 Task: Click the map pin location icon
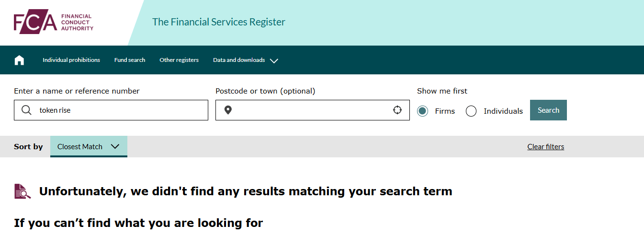(228, 110)
